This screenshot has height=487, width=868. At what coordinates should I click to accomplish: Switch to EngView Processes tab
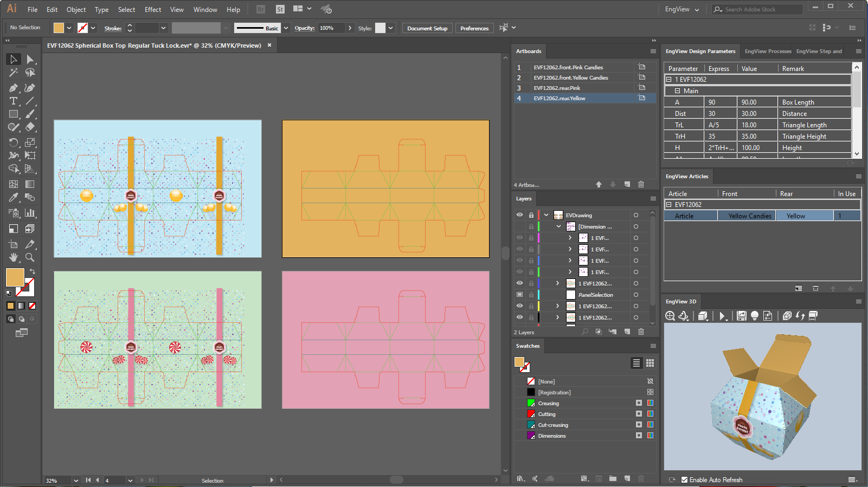point(767,51)
